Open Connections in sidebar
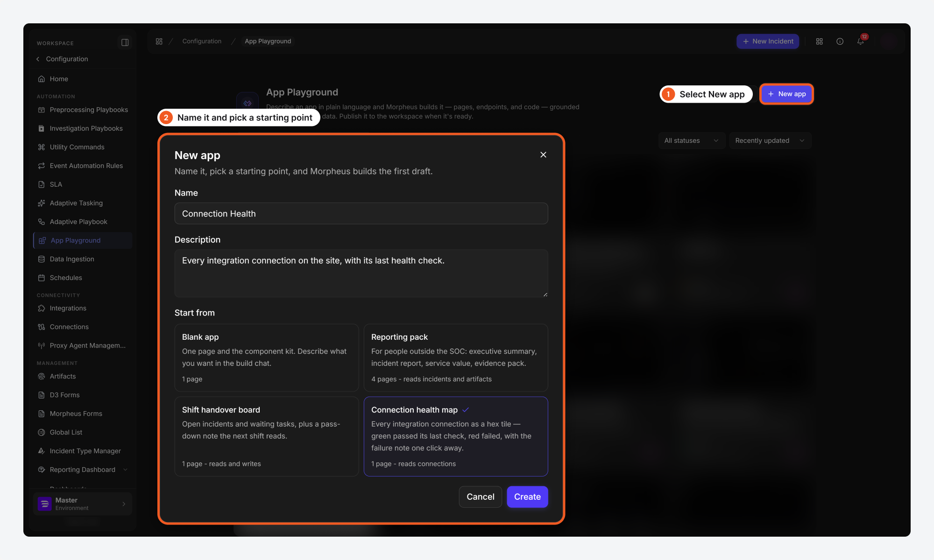Screen dimensions: 934x560 (83, 327)
